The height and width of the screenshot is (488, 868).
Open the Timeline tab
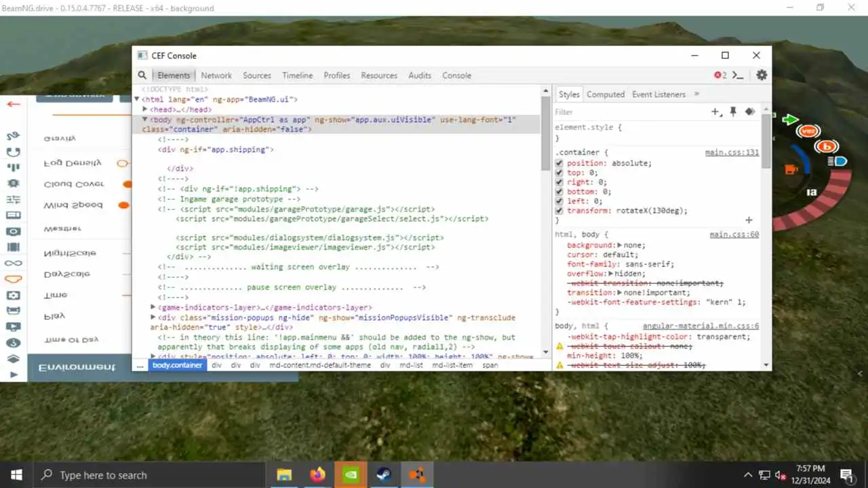click(x=298, y=75)
